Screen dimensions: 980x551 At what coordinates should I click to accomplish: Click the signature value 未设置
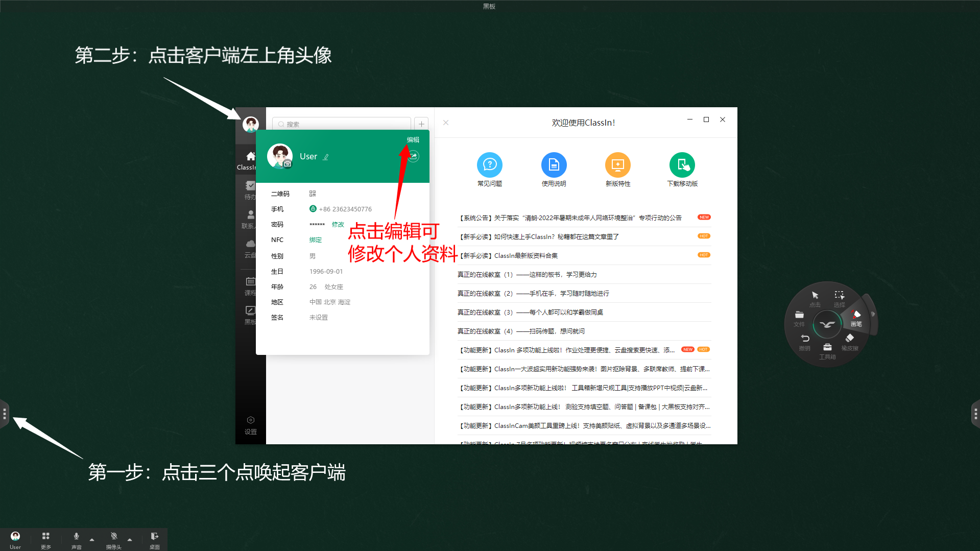click(x=319, y=317)
